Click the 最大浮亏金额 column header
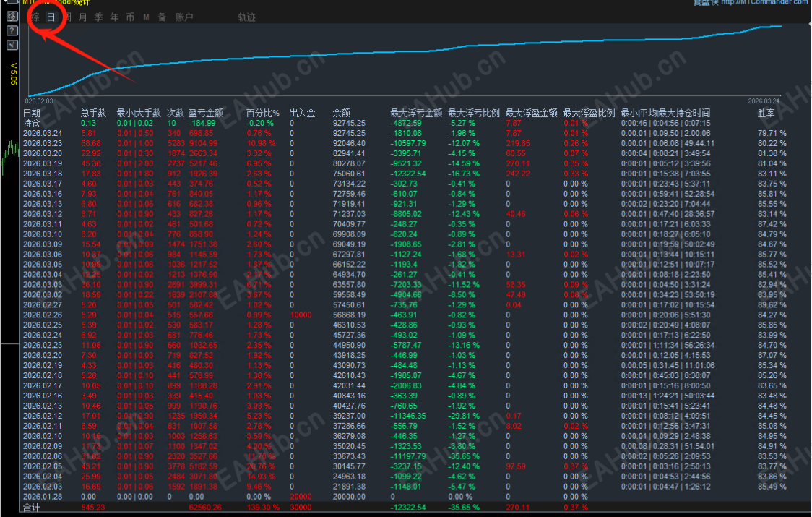The width and height of the screenshot is (812, 517). point(416,113)
